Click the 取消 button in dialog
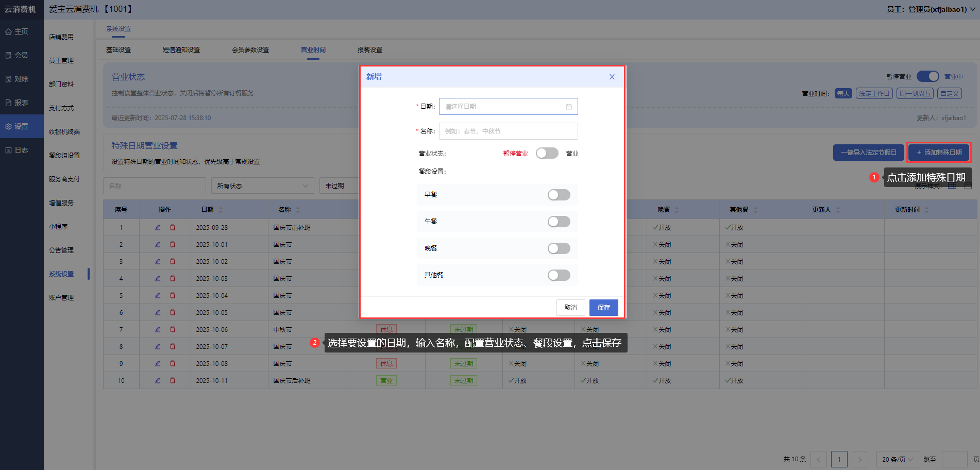This screenshot has height=470, width=980. 570,308
